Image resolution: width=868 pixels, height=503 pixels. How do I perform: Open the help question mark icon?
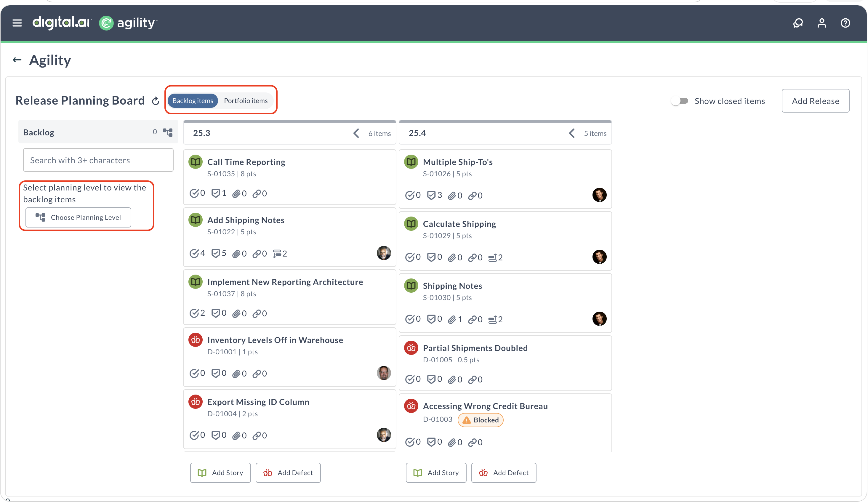point(845,23)
